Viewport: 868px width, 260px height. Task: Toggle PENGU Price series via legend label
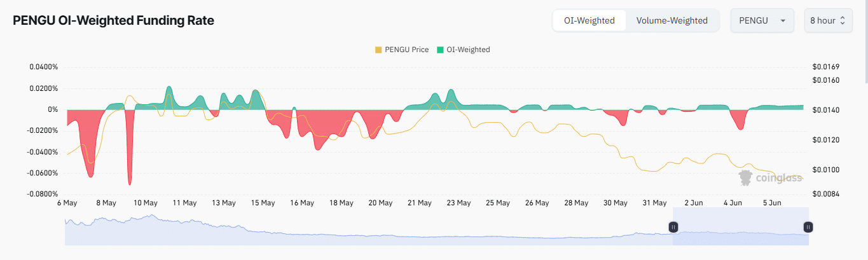pos(406,50)
